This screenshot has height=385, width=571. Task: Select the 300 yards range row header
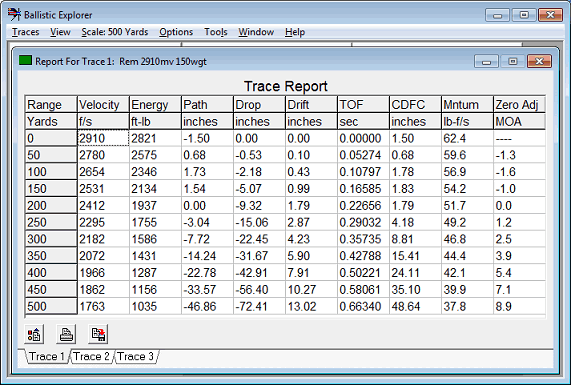(x=51, y=239)
